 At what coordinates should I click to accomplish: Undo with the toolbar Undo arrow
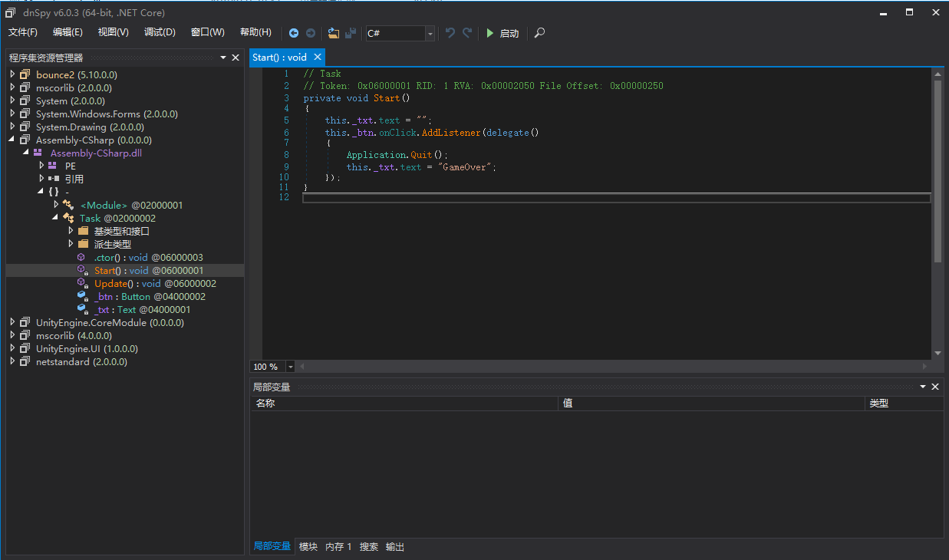coord(450,33)
